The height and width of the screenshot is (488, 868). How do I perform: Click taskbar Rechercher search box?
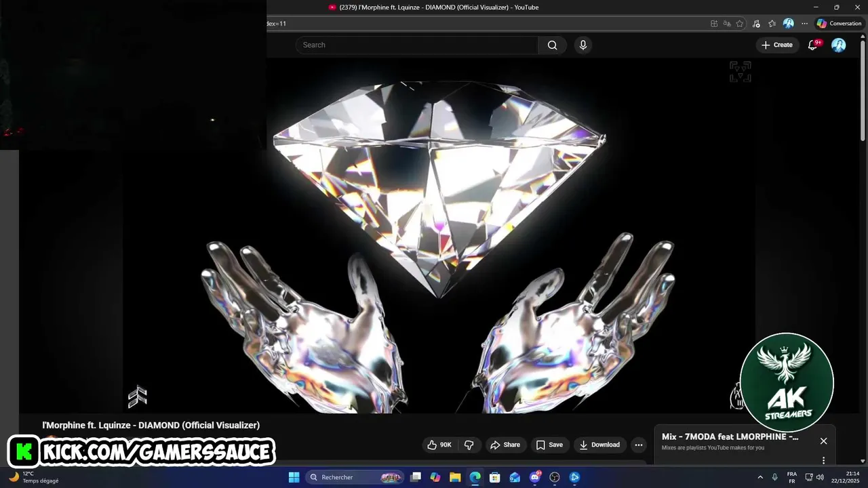pyautogui.click(x=355, y=477)
